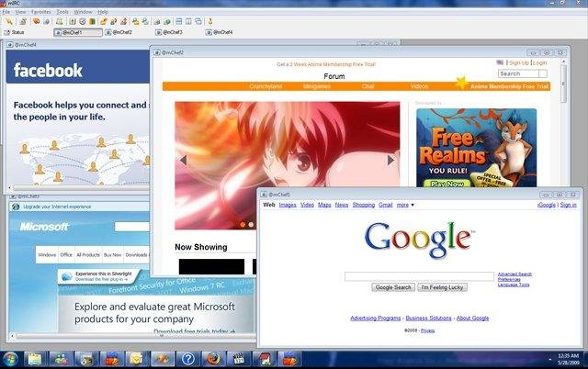Screen dimensions: 588x369
Task: Open the File menu
Action: pos(6,12)
